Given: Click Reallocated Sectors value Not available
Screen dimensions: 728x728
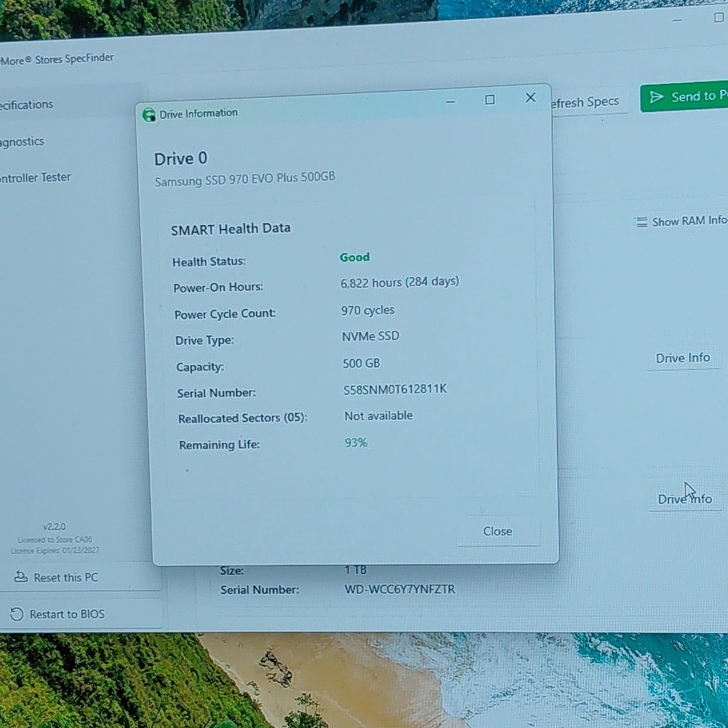Looking at the screenshot, I should (x=379, y=416).
